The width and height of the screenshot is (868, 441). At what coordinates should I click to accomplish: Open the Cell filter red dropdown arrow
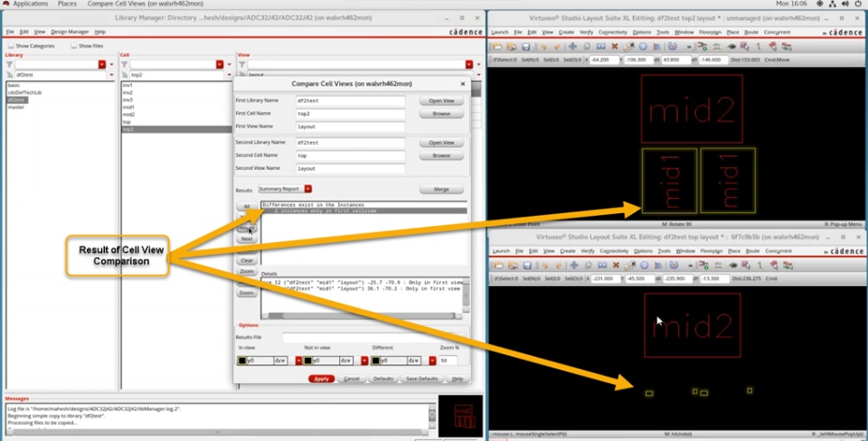coord(220,65)
